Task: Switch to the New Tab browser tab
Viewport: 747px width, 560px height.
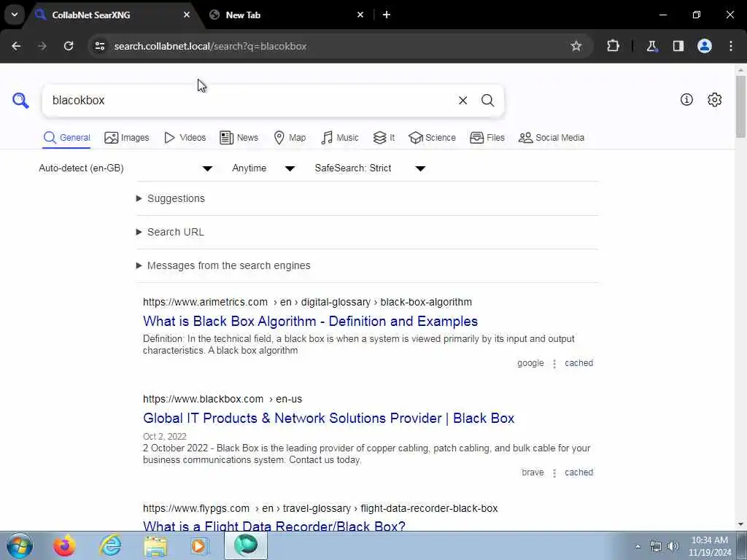Action: [287, 15]
